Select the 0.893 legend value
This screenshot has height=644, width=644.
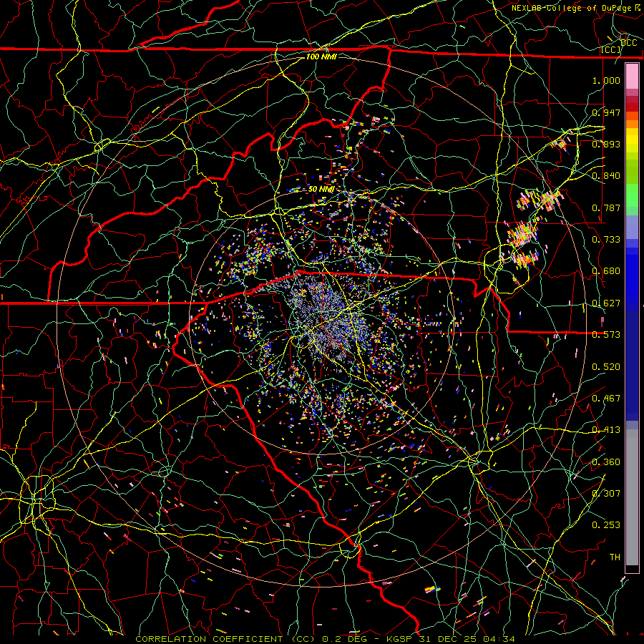[606, 144]
